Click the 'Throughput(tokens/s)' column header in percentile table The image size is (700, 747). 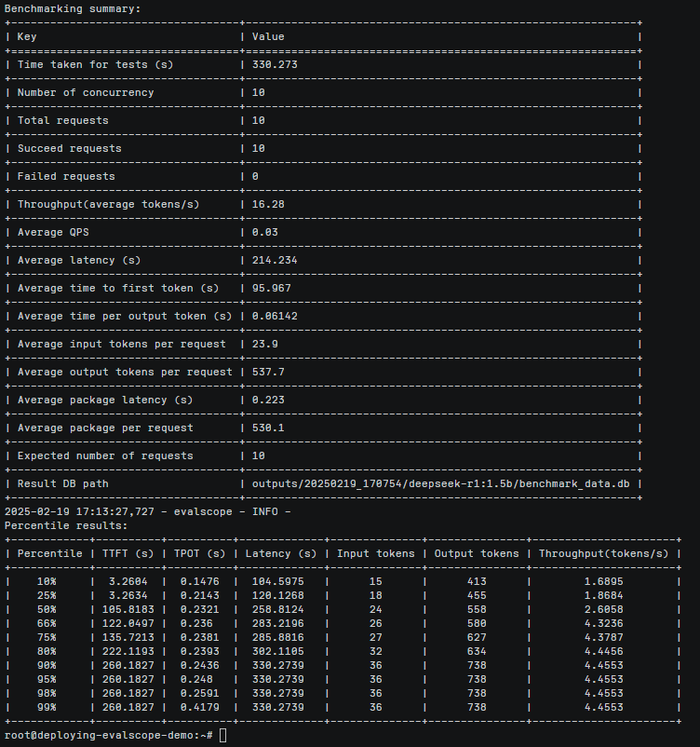pyautogui.click(x=603, y=553)
